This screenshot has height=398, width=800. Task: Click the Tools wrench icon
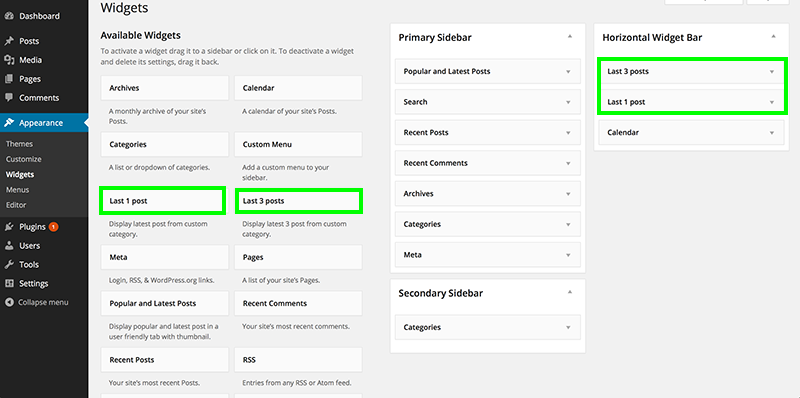tap(9, 264)
